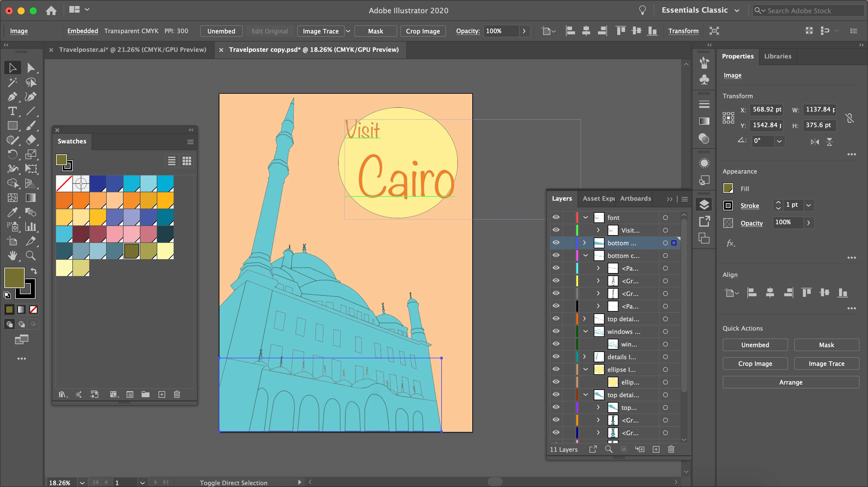Viewport: 868px width, 487px height.
Task: Select the Zoom tool
Action: 31,256
